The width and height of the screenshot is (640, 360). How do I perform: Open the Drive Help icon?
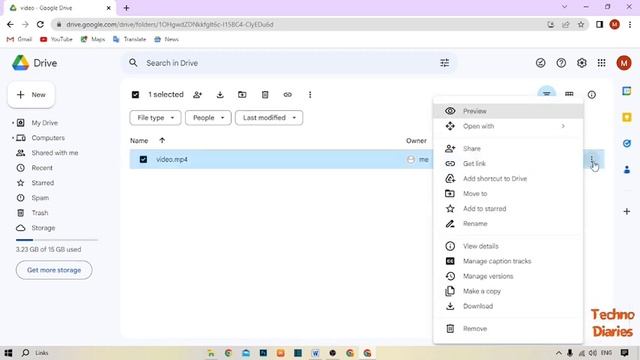561,63
